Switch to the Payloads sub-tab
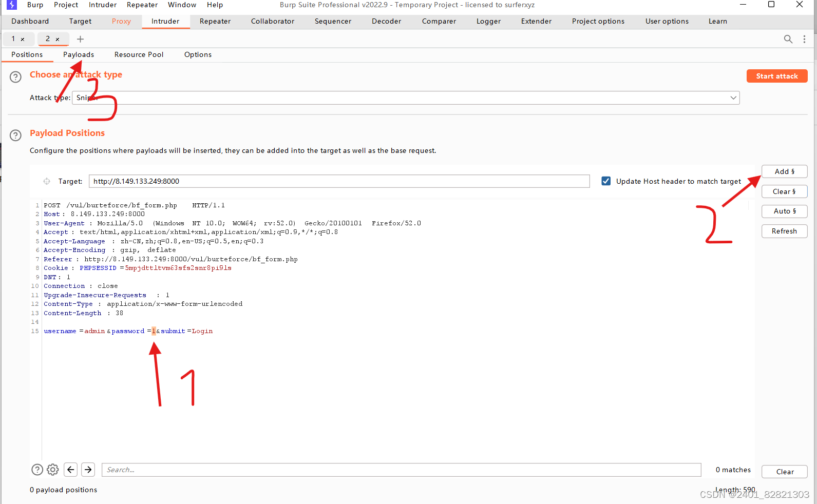 pyautogui.click(x=79, y=54)
